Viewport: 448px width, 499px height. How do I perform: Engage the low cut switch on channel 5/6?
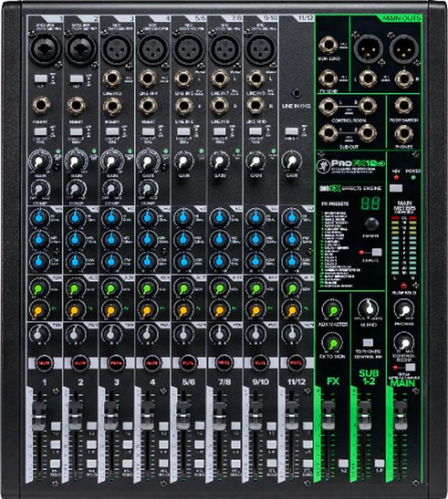[x=184, y=132]
